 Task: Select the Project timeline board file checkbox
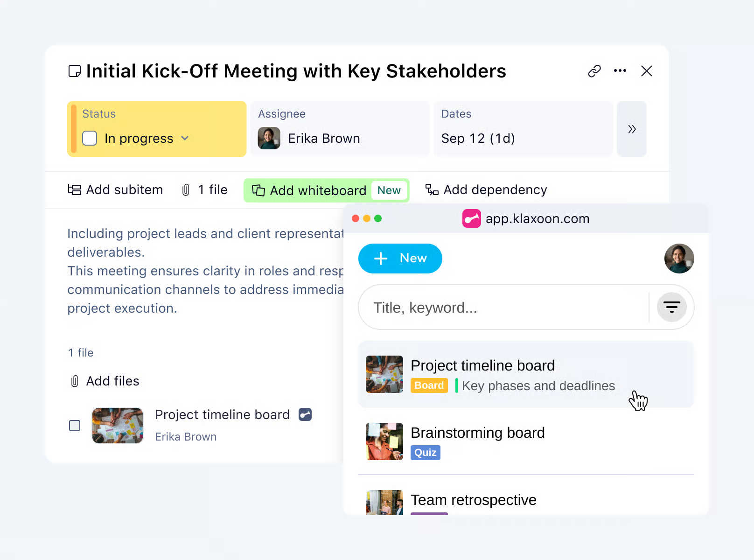pos(75,426)
